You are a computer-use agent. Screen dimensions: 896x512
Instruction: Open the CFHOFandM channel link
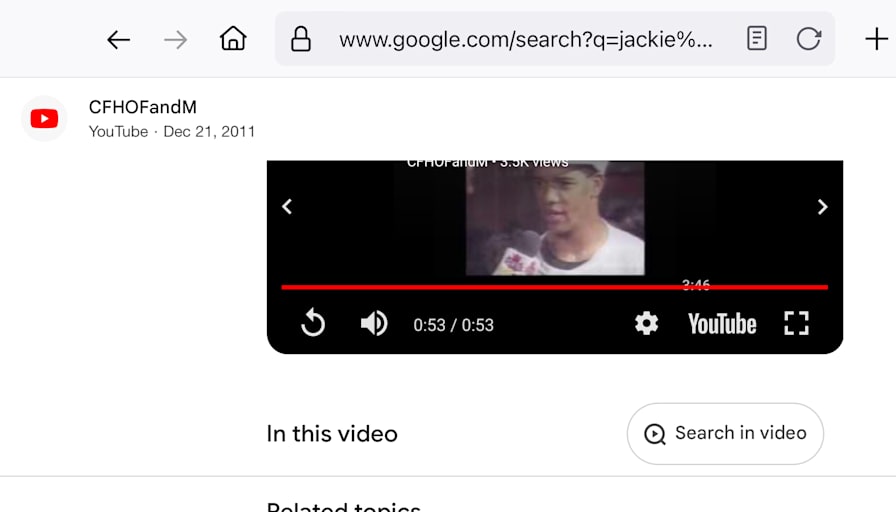click(x=142, y=107)
